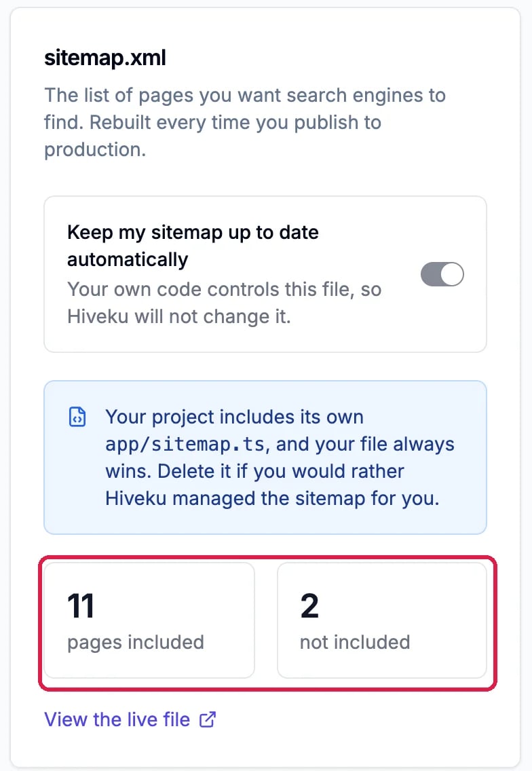Image resolution: width=532 pixels, height=771 pixels.
Task: Click the 'Keep my sitemap up to date automatically' label
Action: click(193, 246)
